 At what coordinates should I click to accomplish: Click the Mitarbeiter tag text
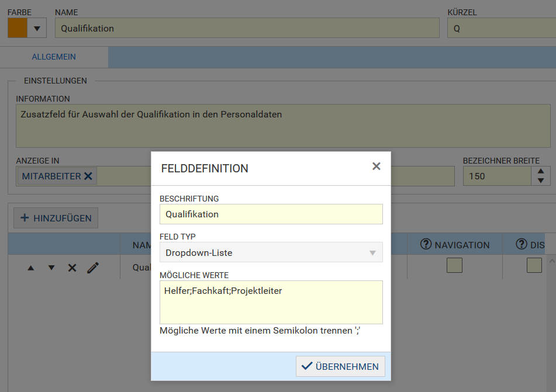pyautogui.click(x=51, y=176)
